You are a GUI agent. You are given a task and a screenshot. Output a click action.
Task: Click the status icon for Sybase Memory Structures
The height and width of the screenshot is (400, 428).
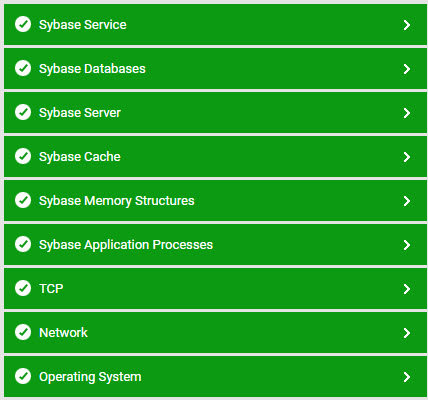tap(23, 200)
